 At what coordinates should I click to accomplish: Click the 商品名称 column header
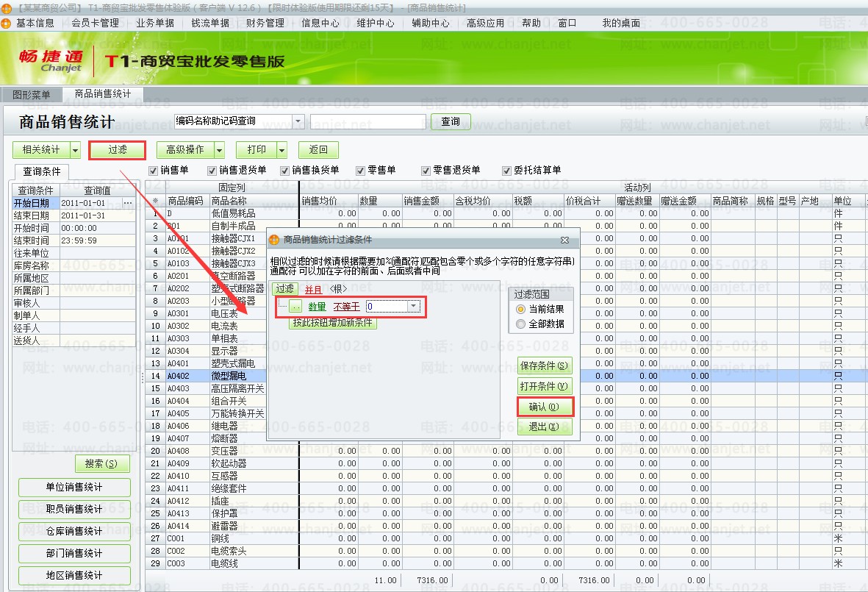tap(254, 201)
